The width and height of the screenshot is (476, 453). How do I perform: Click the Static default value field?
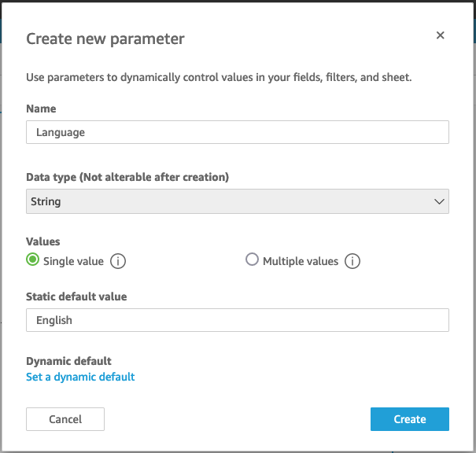[237, 320]
